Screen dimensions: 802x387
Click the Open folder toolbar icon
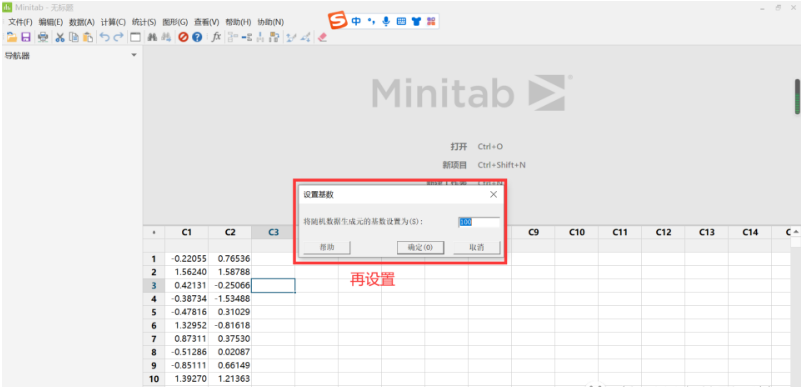coord(11,37)
